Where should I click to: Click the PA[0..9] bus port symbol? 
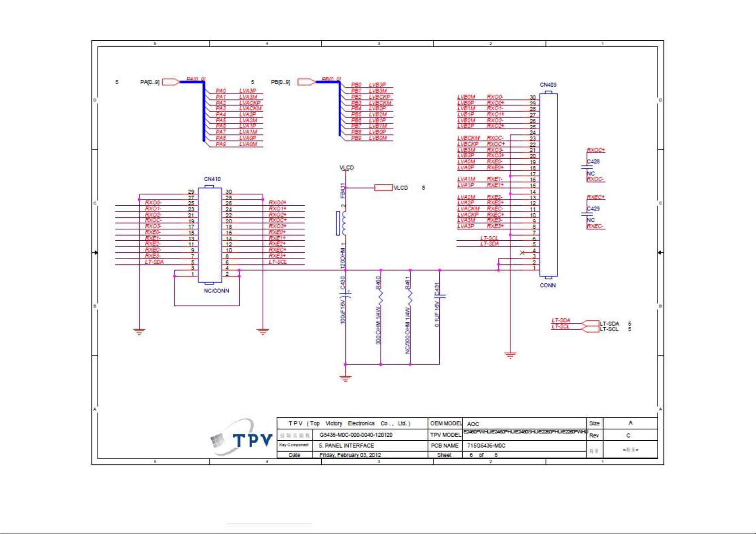coord(170,82)
